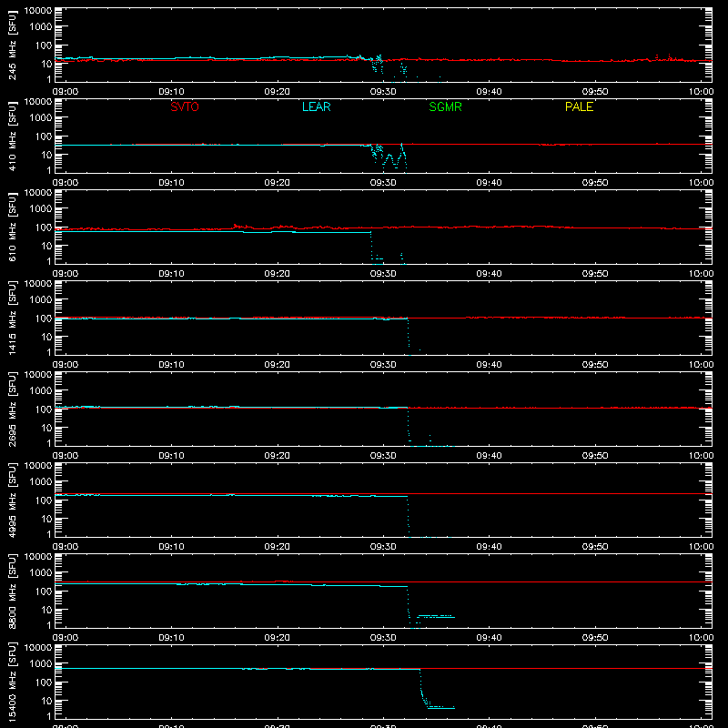Click the red SVTO legend label
Viewport: 728px width, 728px height.
point(185,106)
